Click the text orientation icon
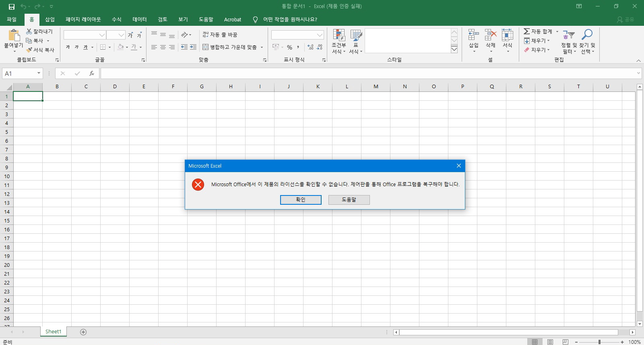Viewport: 644px width, 345px height. (x=184, y=35)
